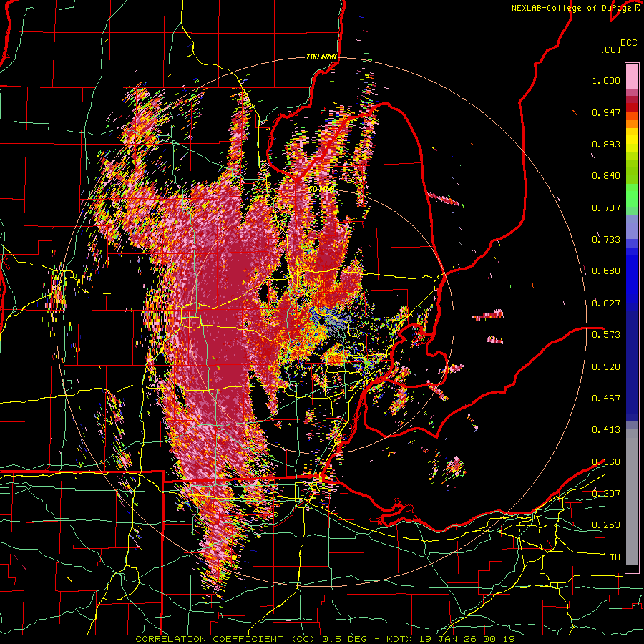
Task: Select the 0.413 legend value
Action: [606, 430]
